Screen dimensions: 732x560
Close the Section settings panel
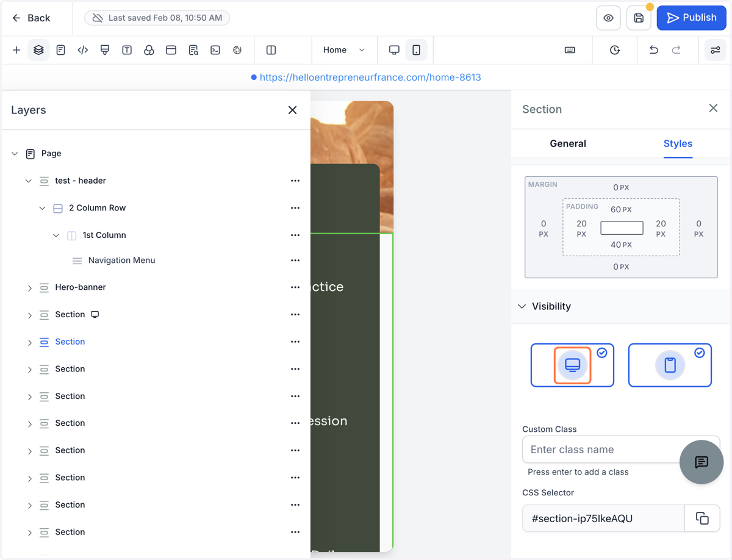(x=713, y=108)
